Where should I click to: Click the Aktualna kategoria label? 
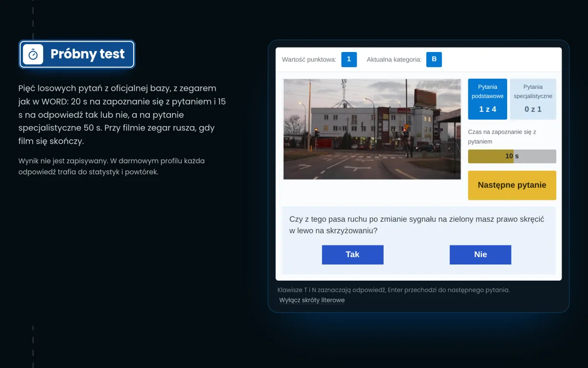[394, 59]
